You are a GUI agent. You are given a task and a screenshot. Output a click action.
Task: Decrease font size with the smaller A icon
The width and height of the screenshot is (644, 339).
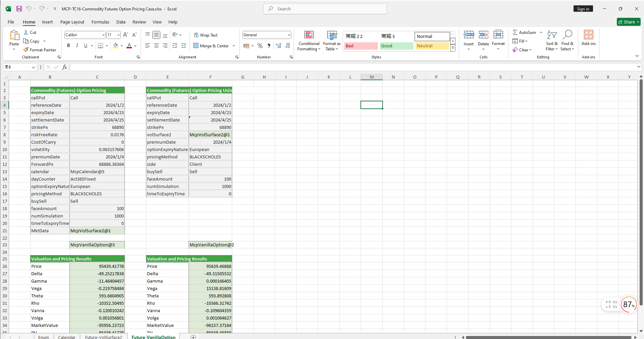tap(135, 35)
